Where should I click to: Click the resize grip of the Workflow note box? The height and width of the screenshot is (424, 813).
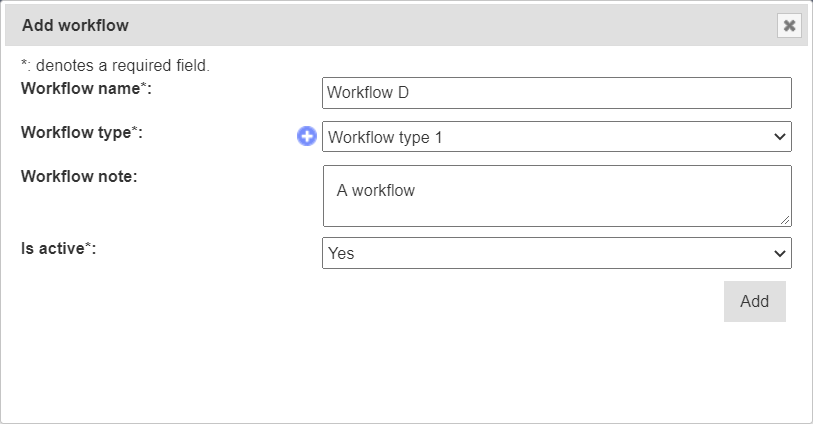pos(785,220)
